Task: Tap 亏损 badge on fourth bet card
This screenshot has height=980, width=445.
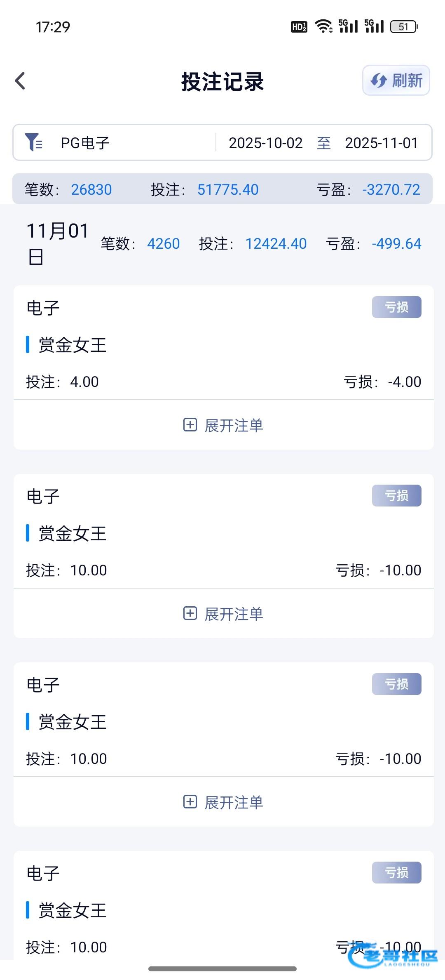Action: point(396,873)
